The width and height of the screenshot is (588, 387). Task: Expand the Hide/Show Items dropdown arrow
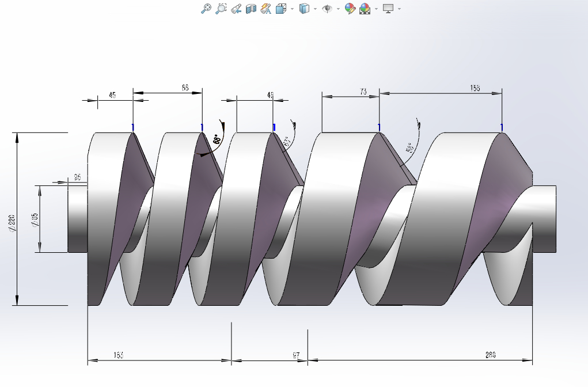(338, 9)
